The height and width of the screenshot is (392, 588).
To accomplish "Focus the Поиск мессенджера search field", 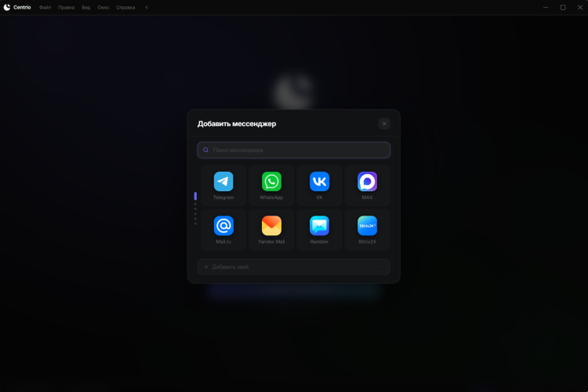I will [294, 150].
